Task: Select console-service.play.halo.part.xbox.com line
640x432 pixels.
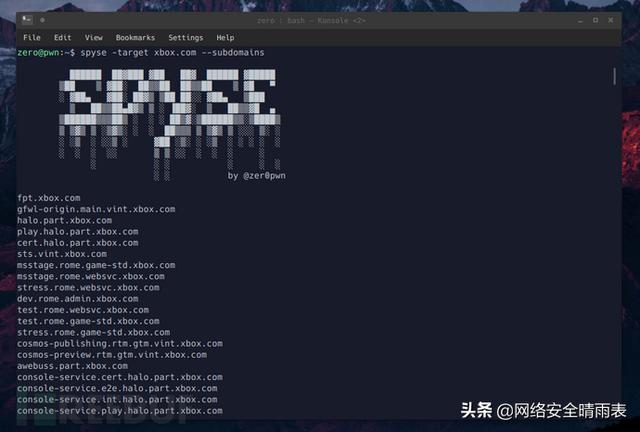Action: point(120,411)
